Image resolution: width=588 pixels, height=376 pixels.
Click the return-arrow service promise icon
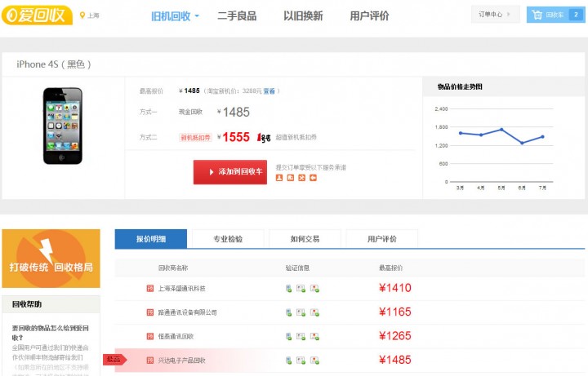313,178
